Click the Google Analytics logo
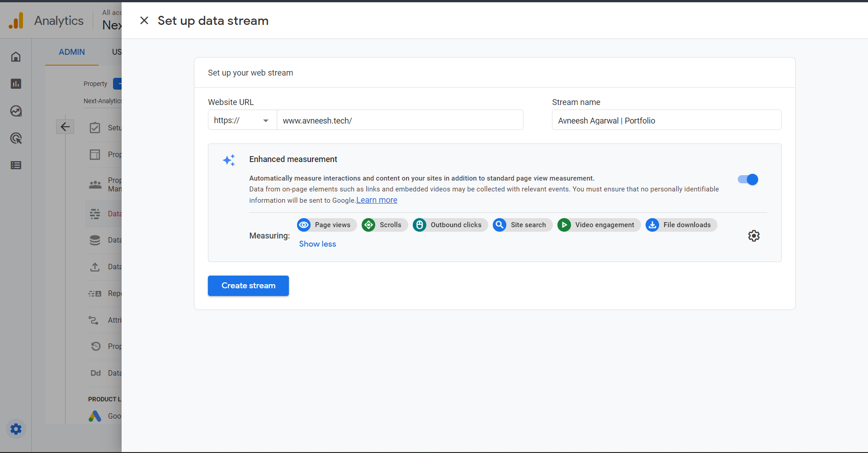The height and width of the screenshot is (453, 868). [16, 21]
